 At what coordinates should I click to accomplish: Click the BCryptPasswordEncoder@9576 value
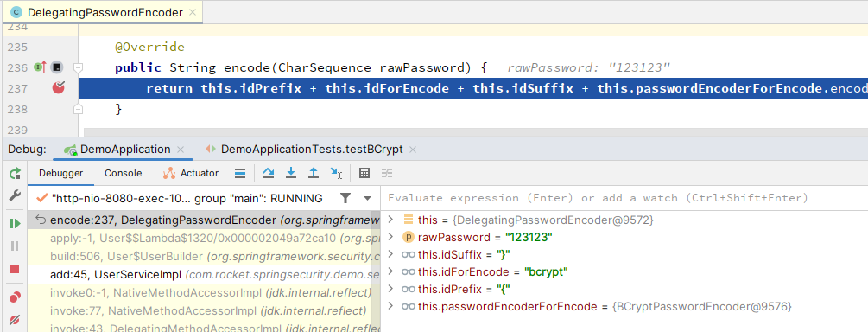tap(702, 306)
